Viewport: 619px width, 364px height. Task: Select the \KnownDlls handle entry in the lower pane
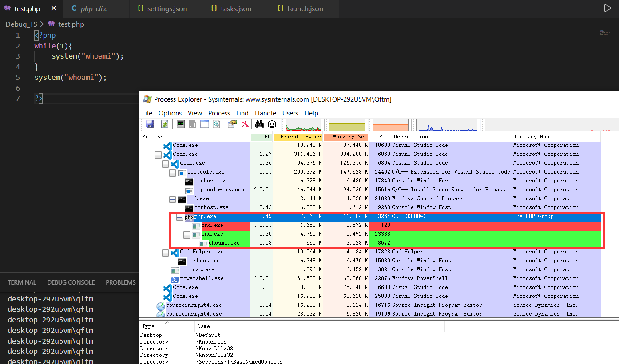click(212, 342)
